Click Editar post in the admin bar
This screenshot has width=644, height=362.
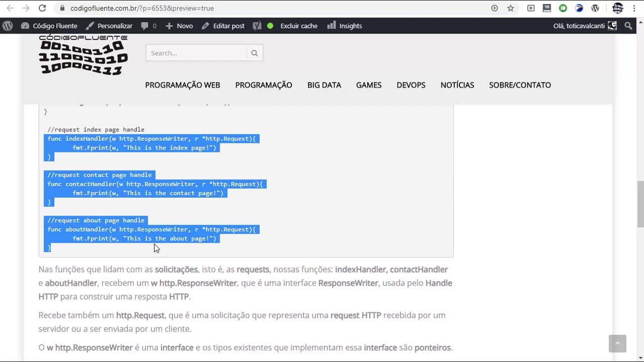click(223, 26)
